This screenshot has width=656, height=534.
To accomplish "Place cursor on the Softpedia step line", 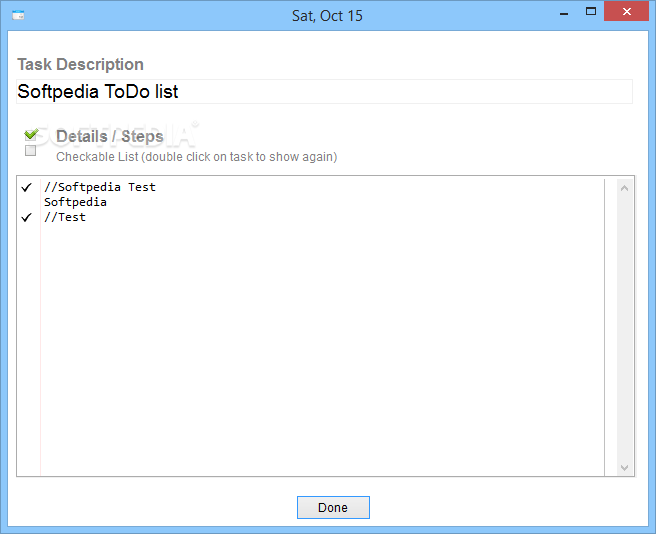I will pos(75,202).
